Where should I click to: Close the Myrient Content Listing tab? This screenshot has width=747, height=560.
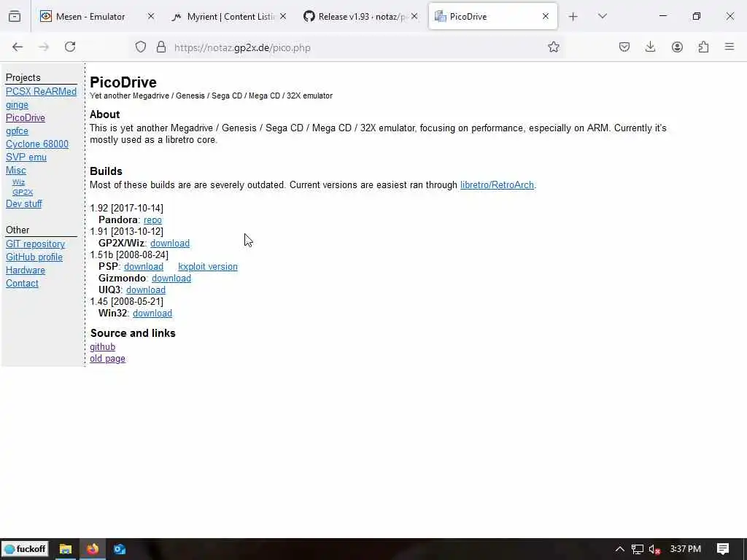coord(283,16)
